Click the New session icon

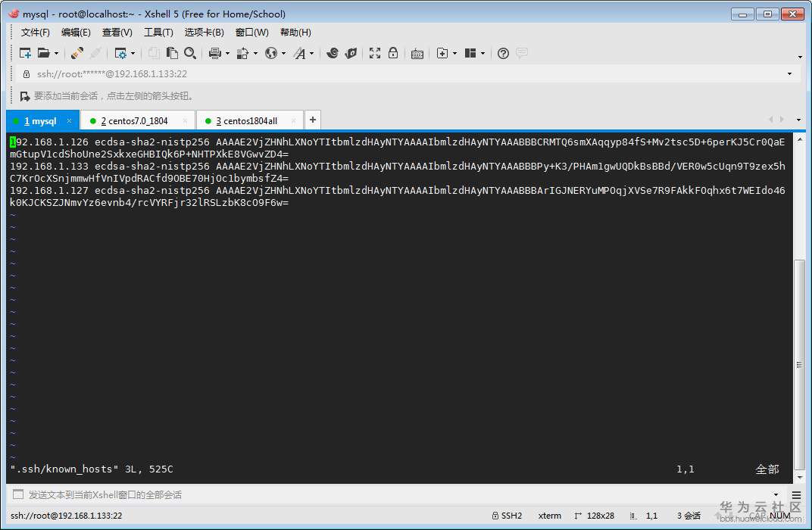(x=25, y=53)
